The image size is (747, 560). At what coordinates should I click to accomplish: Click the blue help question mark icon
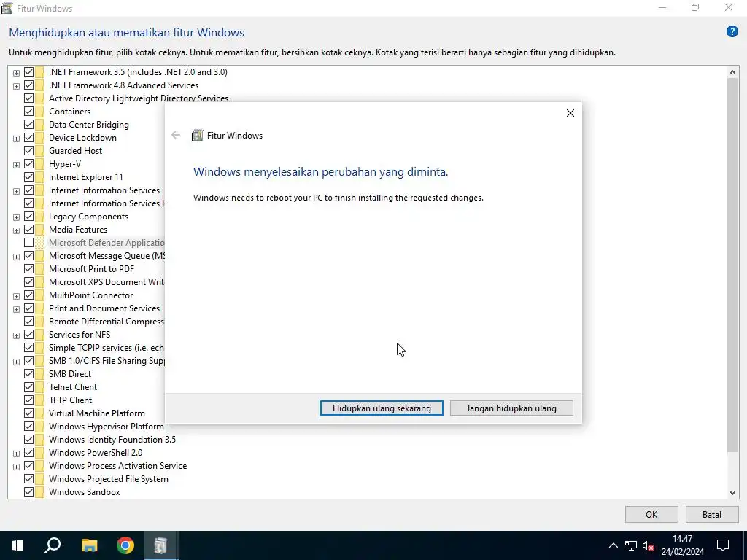[732, 31]
